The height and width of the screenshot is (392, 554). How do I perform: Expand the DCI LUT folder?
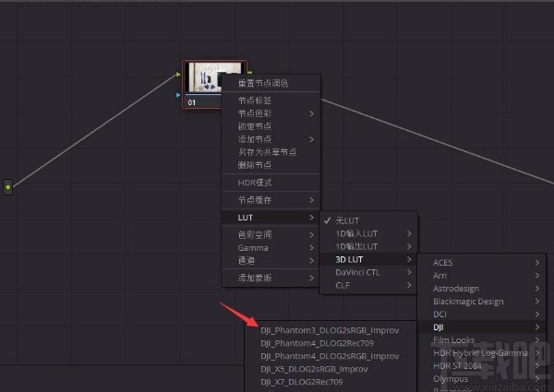[482, 314]
